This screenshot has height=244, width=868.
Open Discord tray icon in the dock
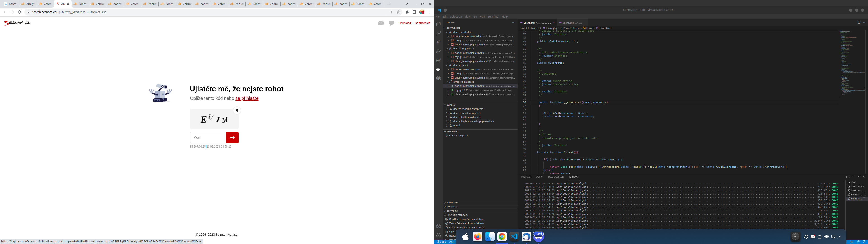(813, 237)
